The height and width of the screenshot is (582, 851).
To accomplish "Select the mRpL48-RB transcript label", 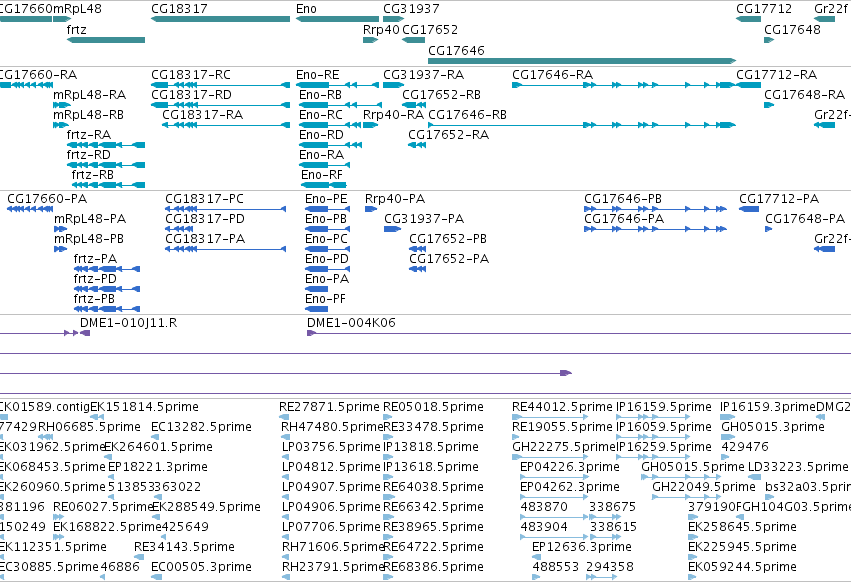I will (88, 115).
